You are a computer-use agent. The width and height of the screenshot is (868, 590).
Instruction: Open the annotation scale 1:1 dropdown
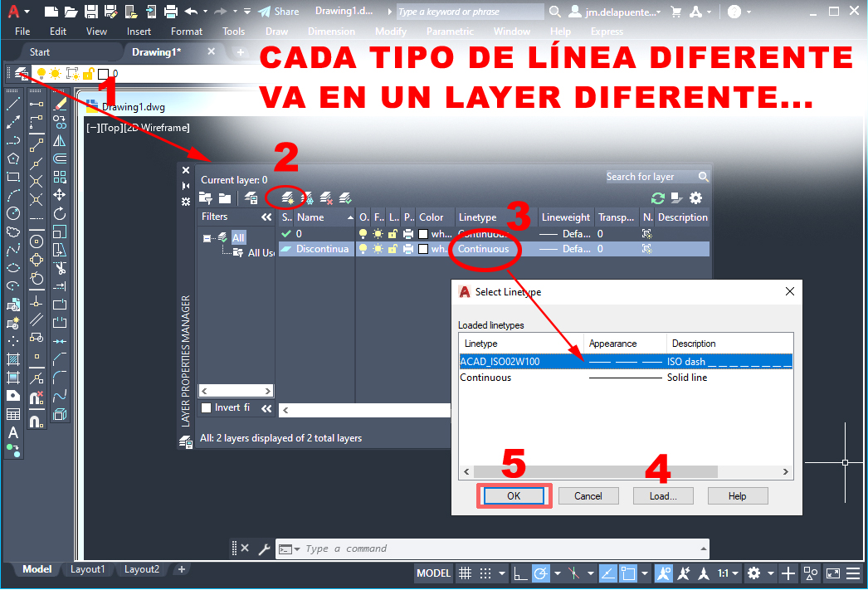pyautogui.click(x=728, y=573)
